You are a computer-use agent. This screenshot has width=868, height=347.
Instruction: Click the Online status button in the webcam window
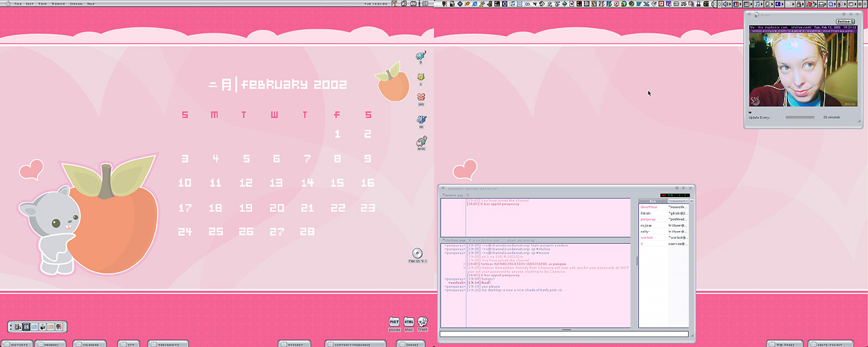tap(845, 22)
